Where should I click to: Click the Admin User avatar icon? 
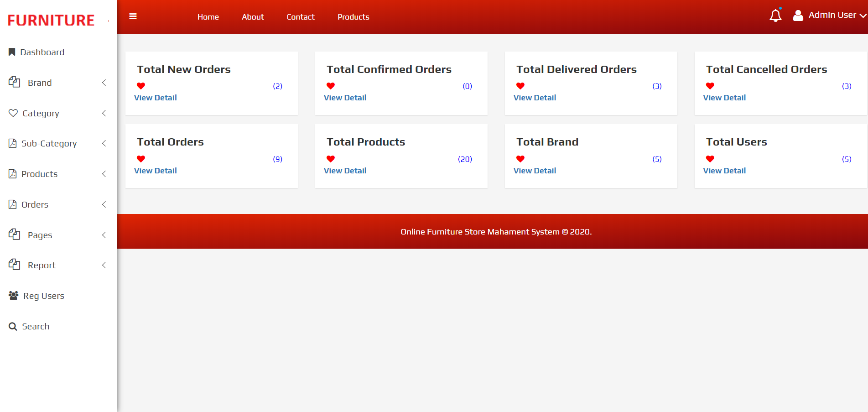click(798, 16)
